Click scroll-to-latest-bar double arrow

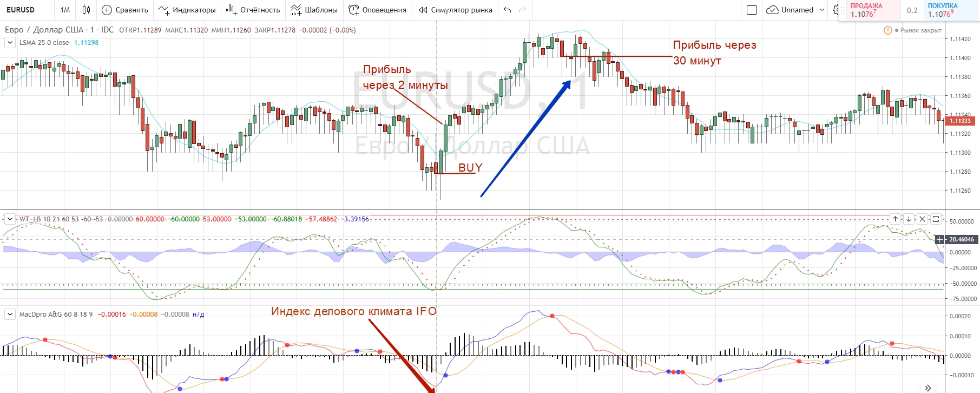tap(928, 388)
